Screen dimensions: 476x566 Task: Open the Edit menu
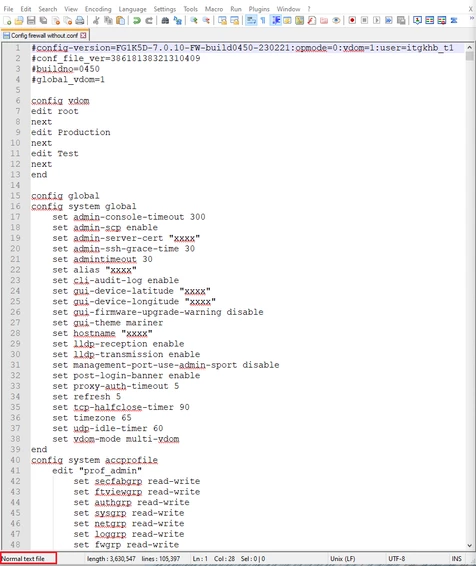26,9
